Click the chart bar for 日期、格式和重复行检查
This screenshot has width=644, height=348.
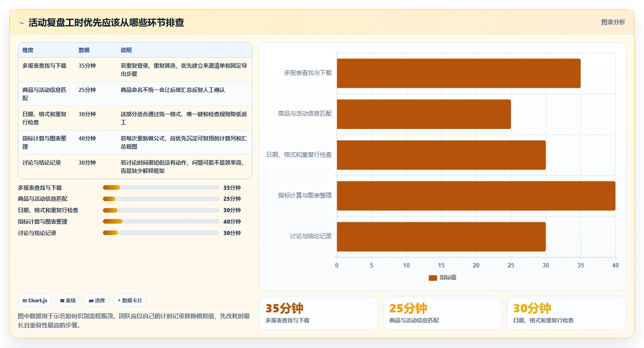(x=441, y=155)
